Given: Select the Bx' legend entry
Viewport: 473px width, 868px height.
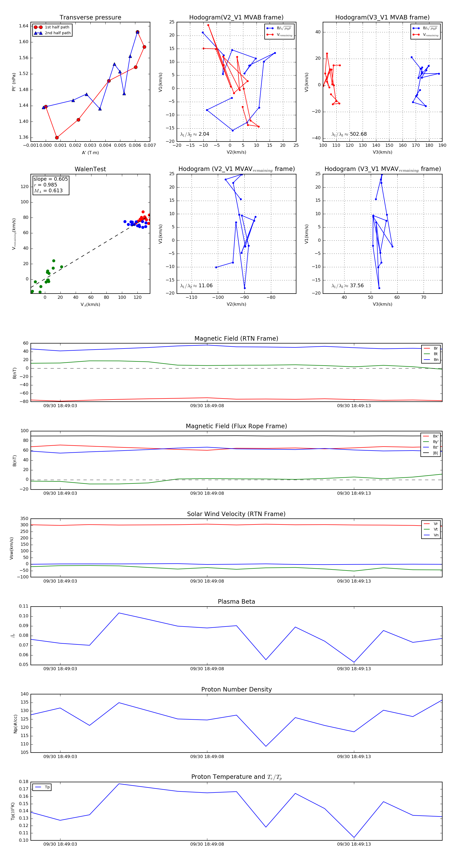Looking at the screenshot, I should 431,436.
